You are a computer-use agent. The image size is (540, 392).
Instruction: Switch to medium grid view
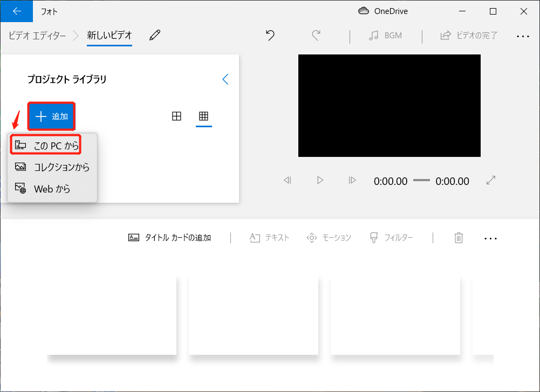176,116
